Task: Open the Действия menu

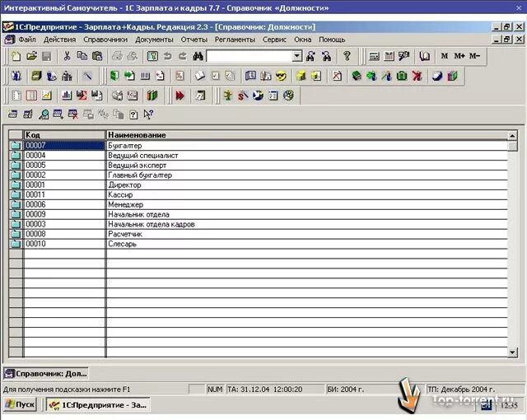Action: (x=60, y=40)
